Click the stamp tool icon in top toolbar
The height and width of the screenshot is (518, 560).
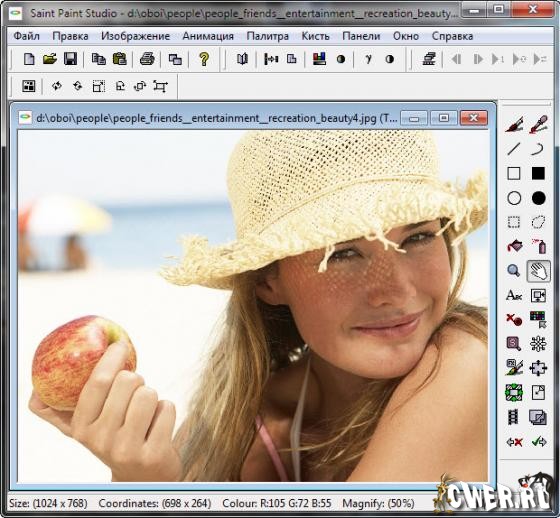click(x=429, y=59)
